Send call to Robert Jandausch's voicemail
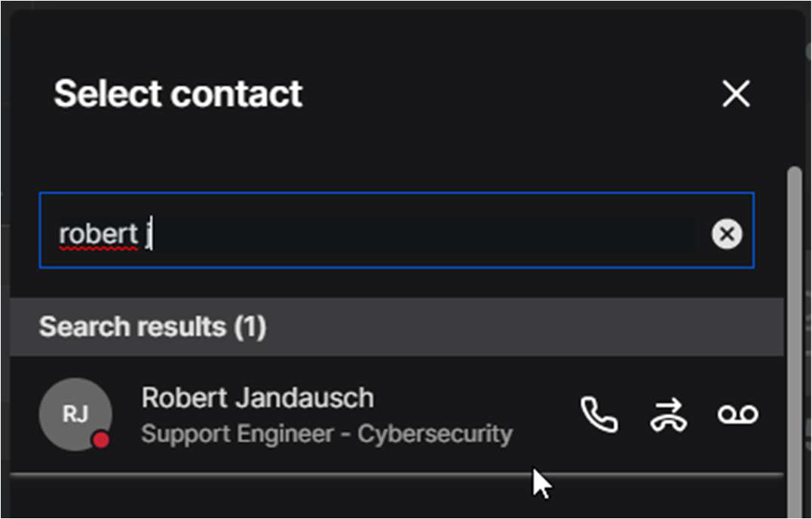The width and height of the screenshot is (812, 519). click(x=737, y=414)
